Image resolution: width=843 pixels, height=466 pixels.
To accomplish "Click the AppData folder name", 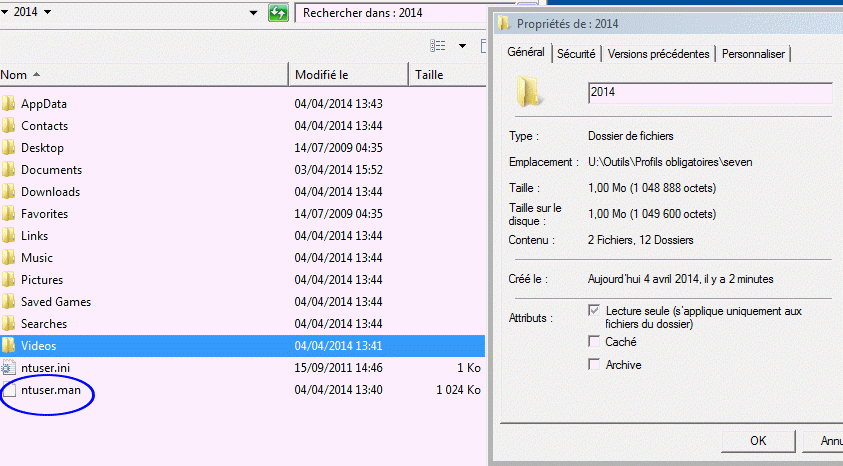I will pos(44,104).
